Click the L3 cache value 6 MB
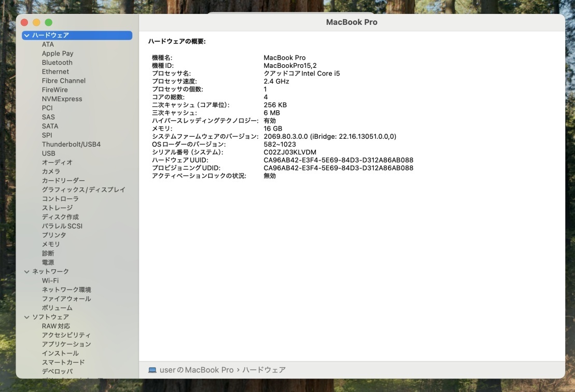The width and height of the screenshot is (575, 392). (x=272, y=113)
